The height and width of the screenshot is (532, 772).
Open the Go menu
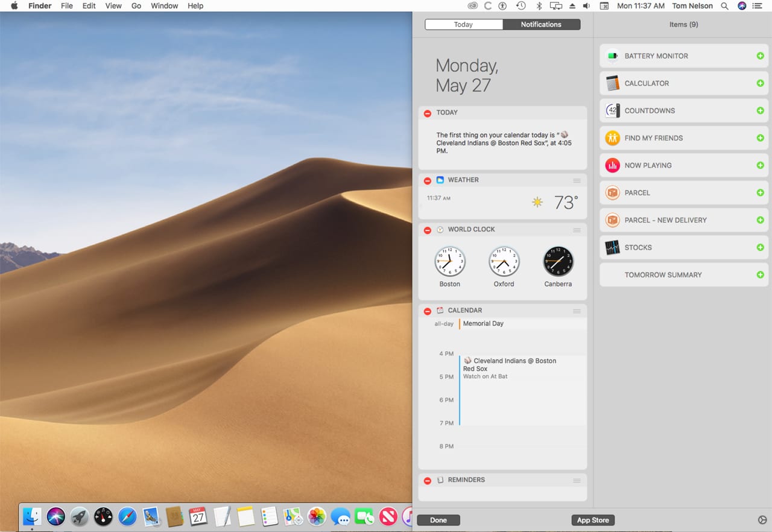(136, 5)
